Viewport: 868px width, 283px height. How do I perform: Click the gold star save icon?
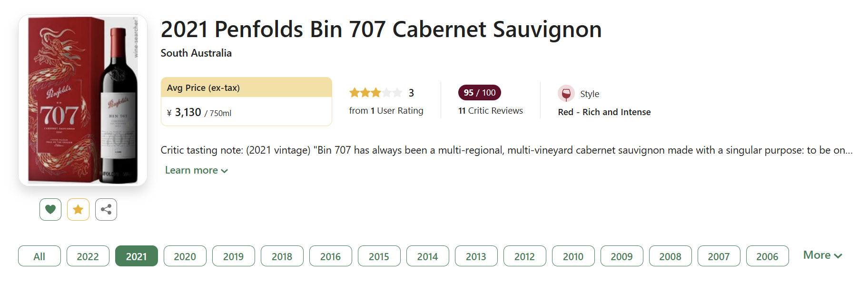78,209
